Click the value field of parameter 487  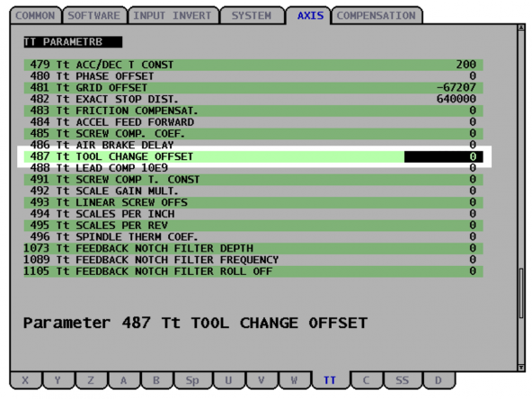click(443, 156)
